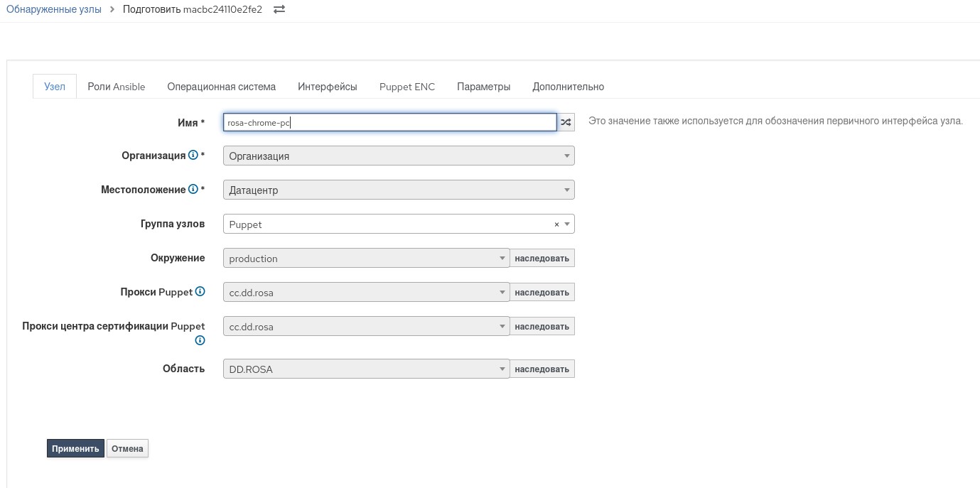Go to the Обнаруженные узлы breadcrumb link

(53, 9)
